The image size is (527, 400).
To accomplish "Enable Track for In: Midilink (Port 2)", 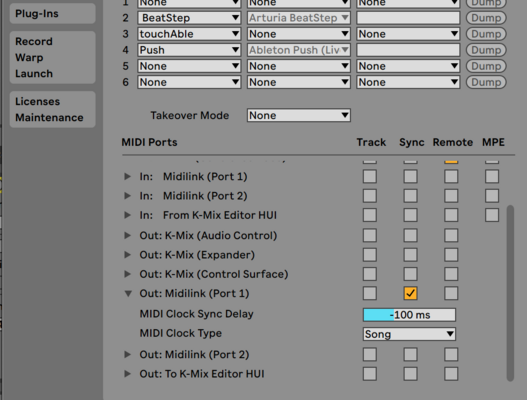I will pyautogui.click(x=370, y=196).
